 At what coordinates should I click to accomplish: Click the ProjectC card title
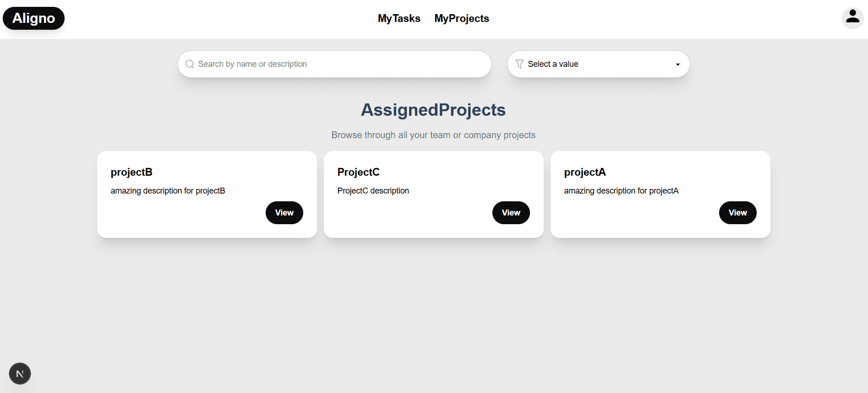(x=358, y=172)
